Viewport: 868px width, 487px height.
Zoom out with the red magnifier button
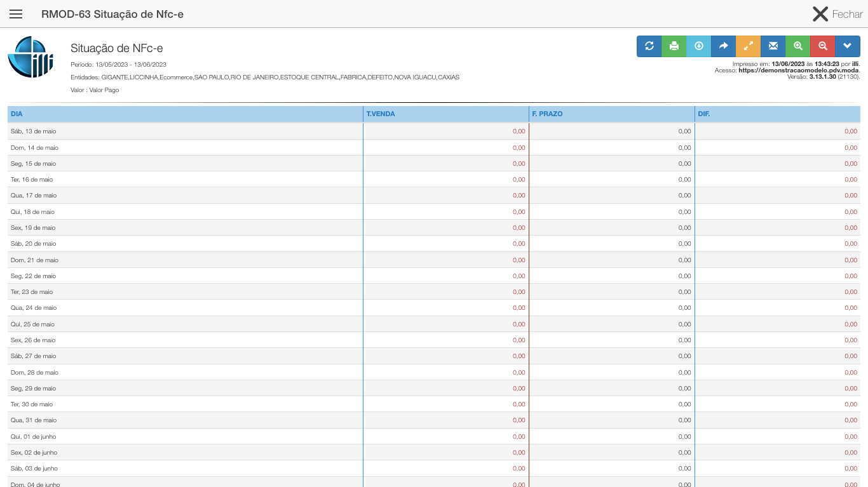pos(823,46)
